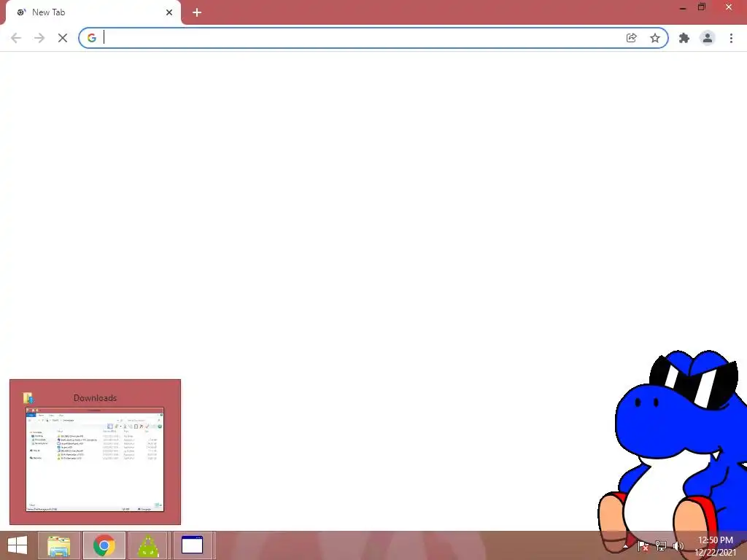Open Chrome's three-dot menu
Image resolution: width=747 pixels, height=560 pixels.
[731, 38]
